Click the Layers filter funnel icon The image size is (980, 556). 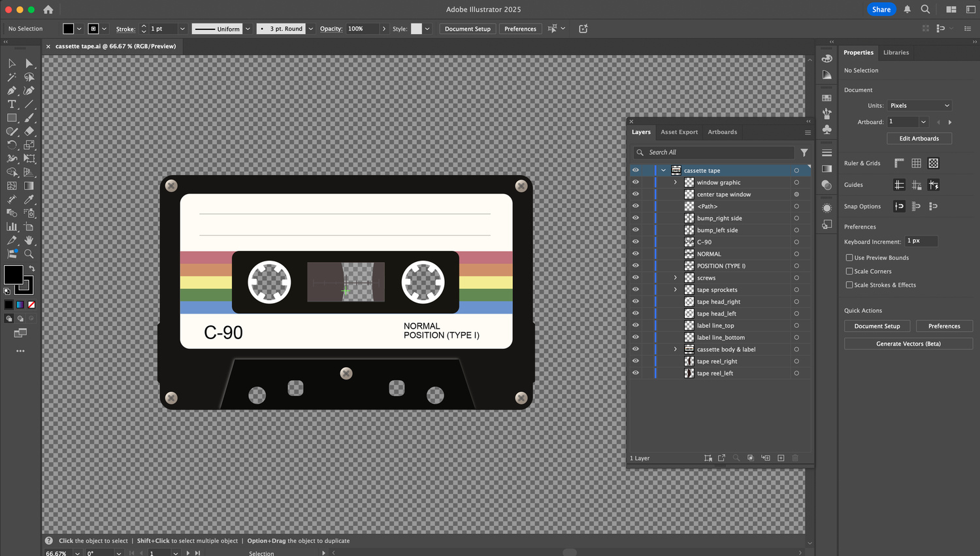pos(804,152)
